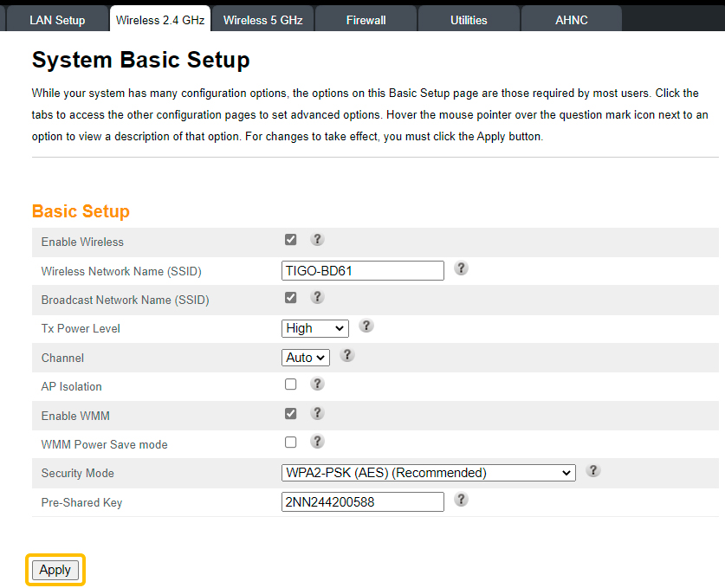This screenshot has width=725, height=588.
Task: Click the Wireless Network Name (SSID) label
Action: click(121, 271)
